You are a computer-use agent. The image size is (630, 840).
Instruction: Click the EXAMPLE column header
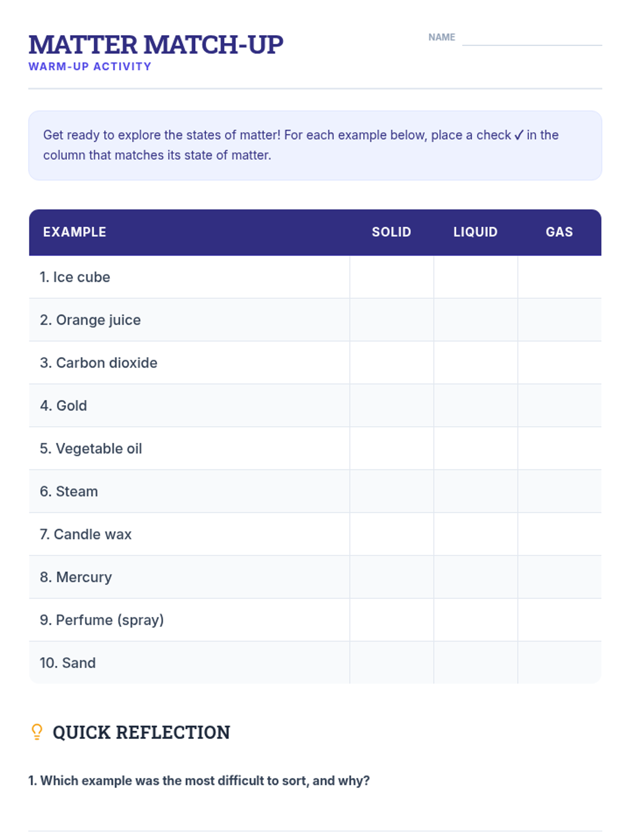(x=75, y=232)
